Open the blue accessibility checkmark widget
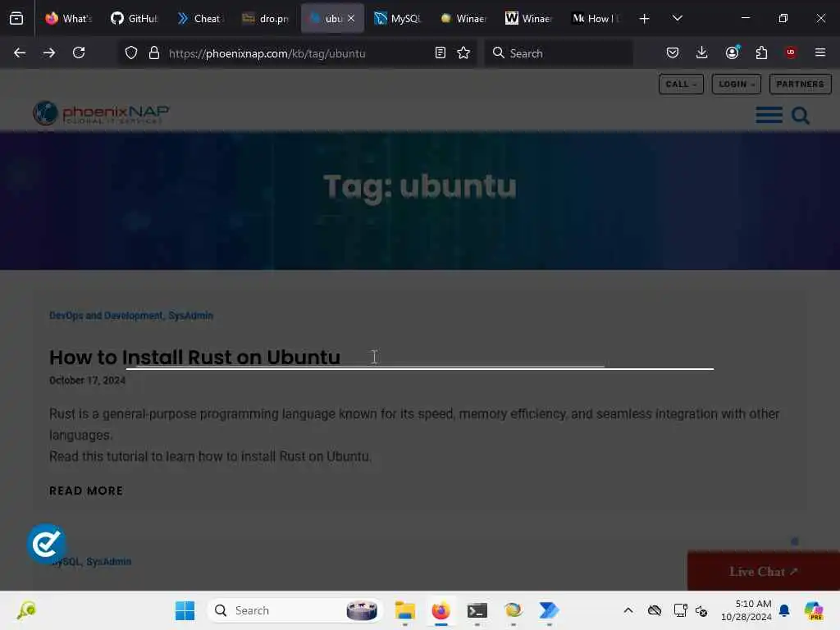 tap(47, 544)
